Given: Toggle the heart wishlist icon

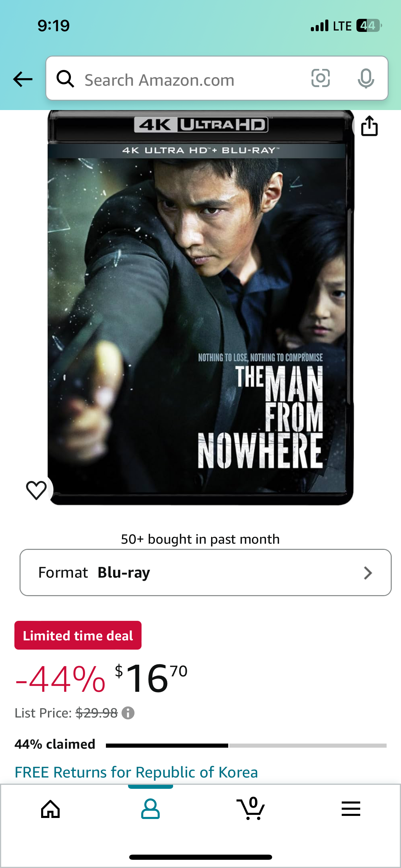Looking at the screenshot, I should pos(36,490).
